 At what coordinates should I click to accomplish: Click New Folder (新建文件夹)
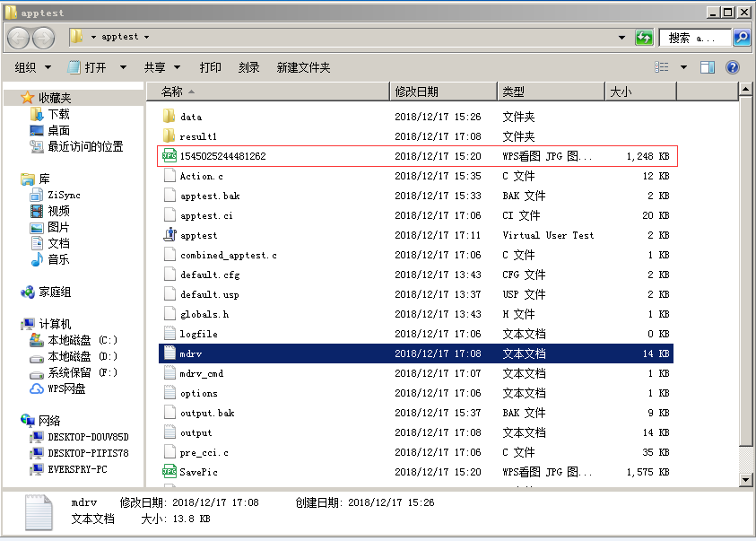[x=303, y=67]
